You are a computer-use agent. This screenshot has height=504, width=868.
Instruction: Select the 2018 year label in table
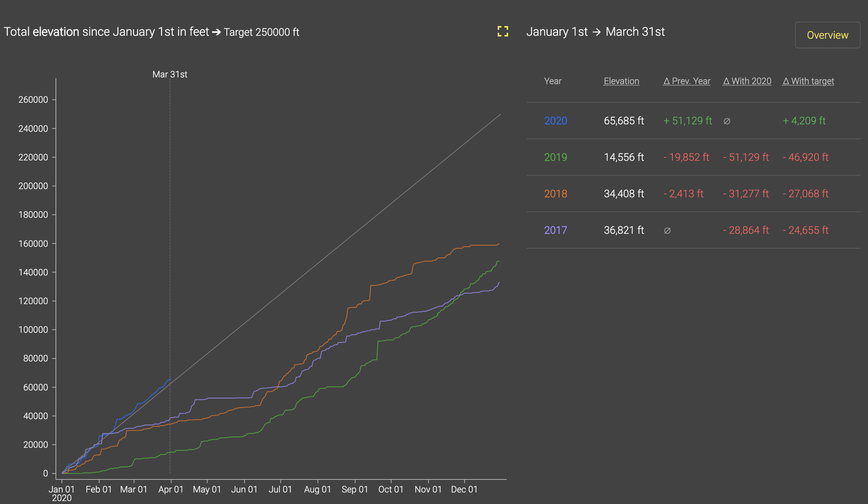[555, 194]
